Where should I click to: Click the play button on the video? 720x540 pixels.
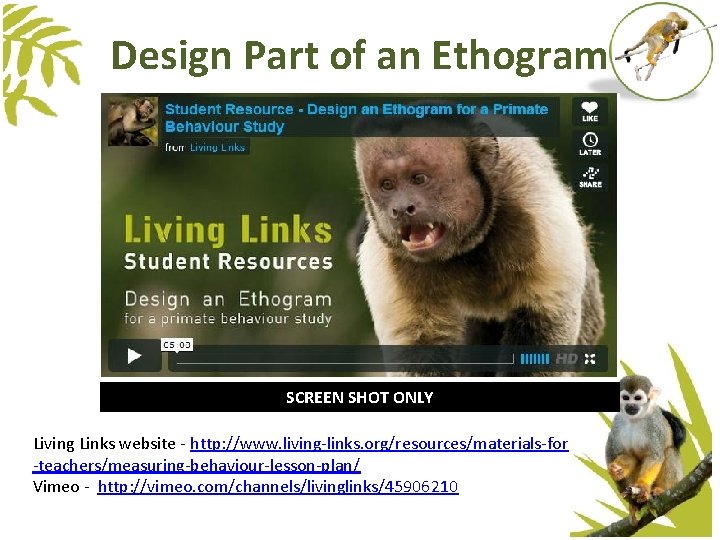[134, 356]
